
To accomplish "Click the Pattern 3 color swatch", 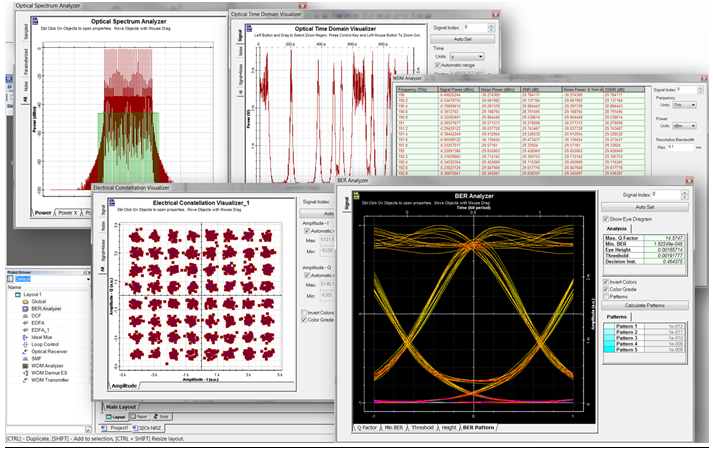I will coord(609,338).
